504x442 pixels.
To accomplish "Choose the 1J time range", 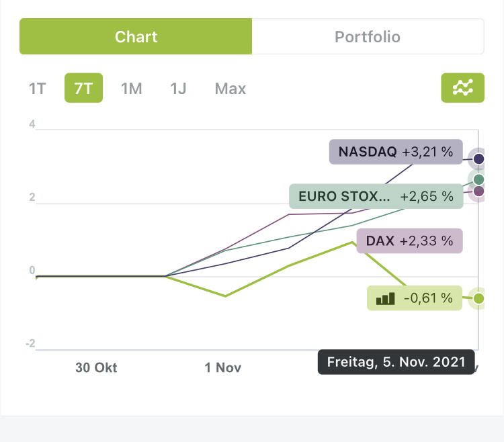I will click(178, 89).
